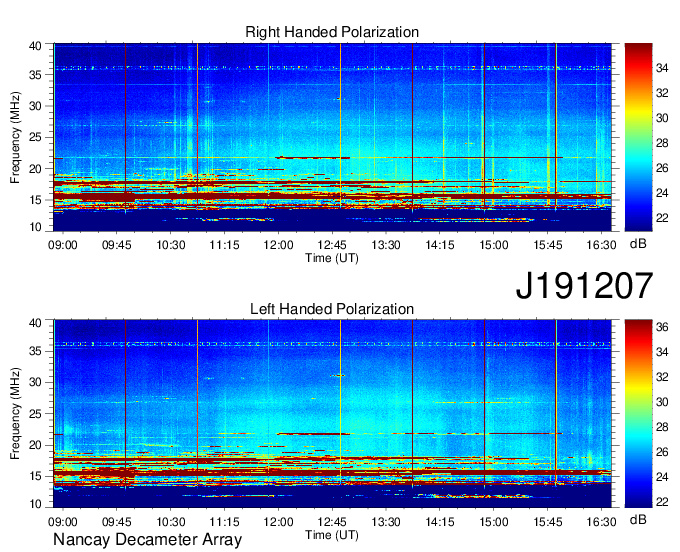Select Time (UT) label under bottom plot

coord(332,535)
